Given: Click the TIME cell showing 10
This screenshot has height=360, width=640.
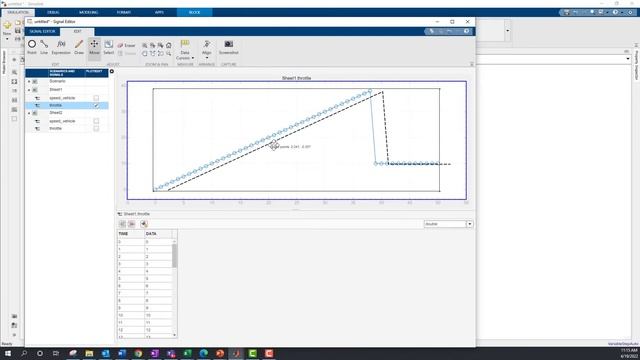Looking at the screenshot, I should (x=131, y=315).
